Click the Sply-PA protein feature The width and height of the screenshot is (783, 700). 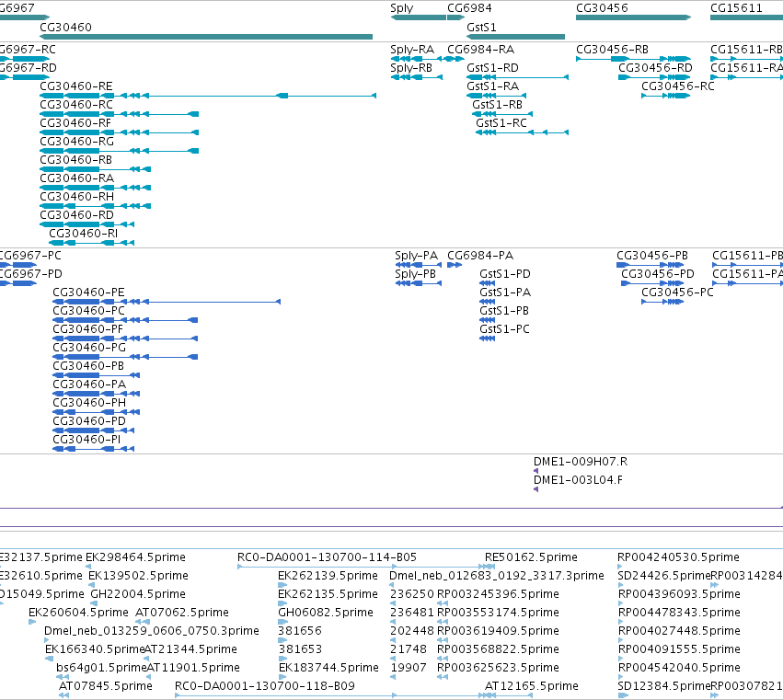(419, 265)
